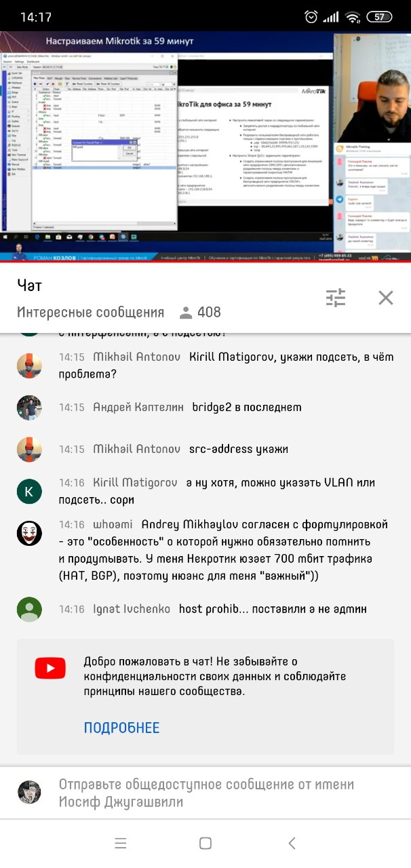Tap your own profile avatar near input

(x=29, y=792)
